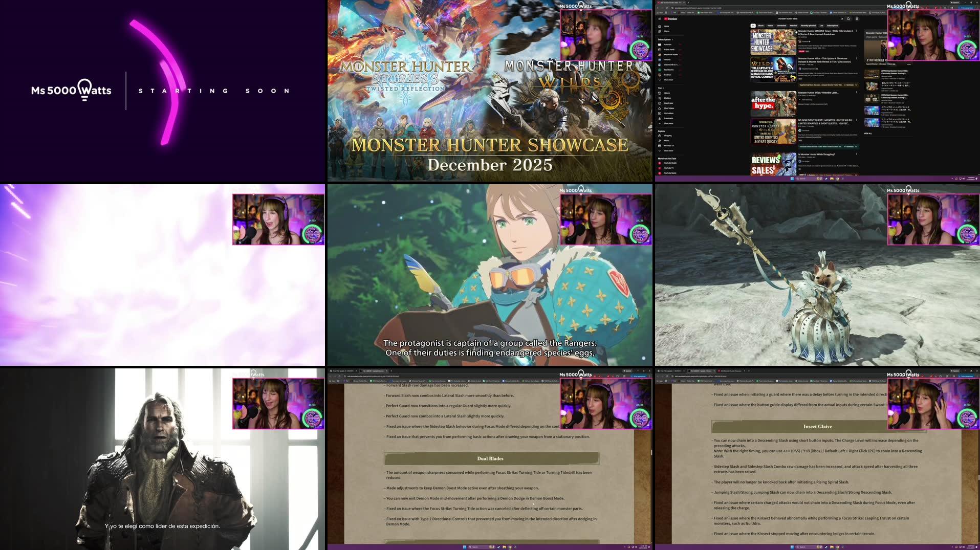Select Shorts in the YouTube sidebar
The image size is (980, 550).
(x=668, y=31)
